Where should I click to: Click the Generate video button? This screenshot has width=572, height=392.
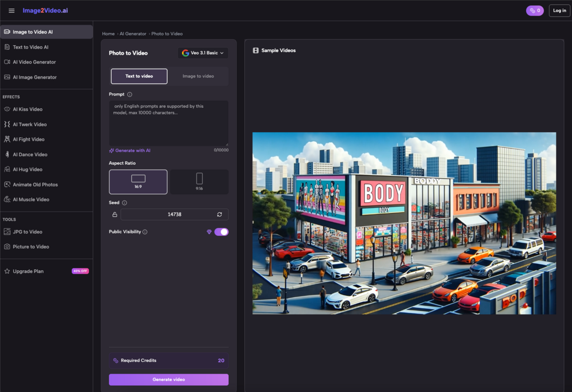[x=169, y=380]
